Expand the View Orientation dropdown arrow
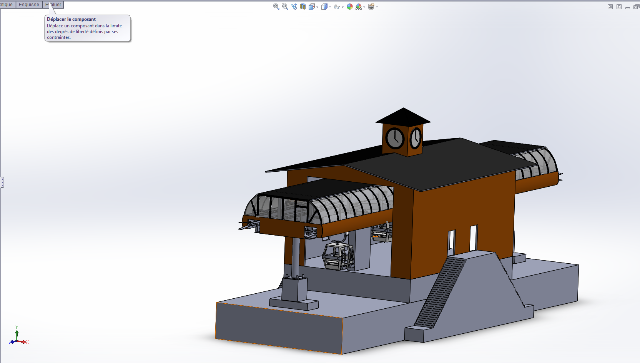The image size is (640, 363). 317,7
